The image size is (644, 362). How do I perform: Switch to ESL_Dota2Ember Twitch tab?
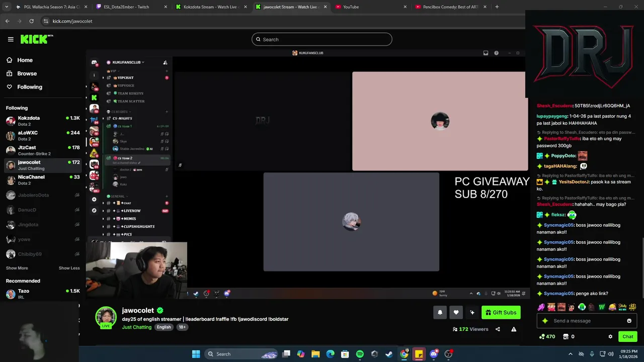[130, 7]
